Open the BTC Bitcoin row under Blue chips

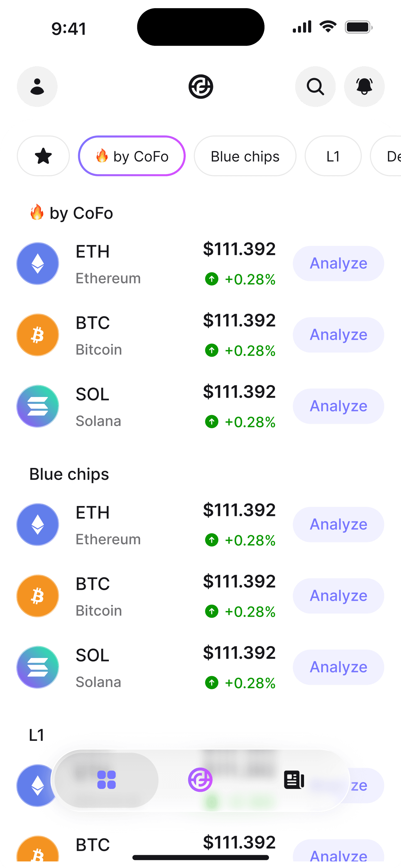[x=135, y=596]
